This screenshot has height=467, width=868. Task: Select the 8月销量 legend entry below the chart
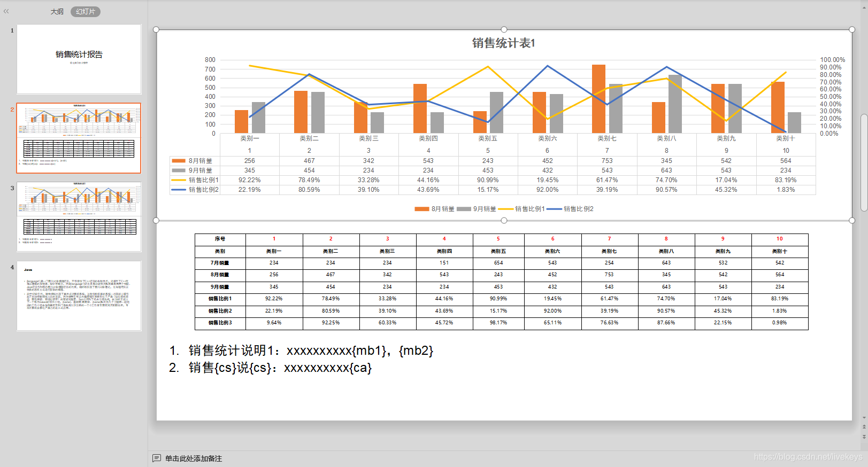click(434, 209)
